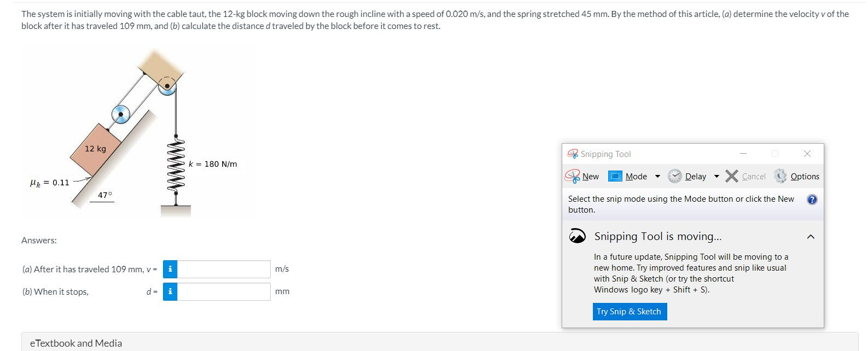Click the Delay clock icon
Screen dimensions: 868x351
click(675, 176)
